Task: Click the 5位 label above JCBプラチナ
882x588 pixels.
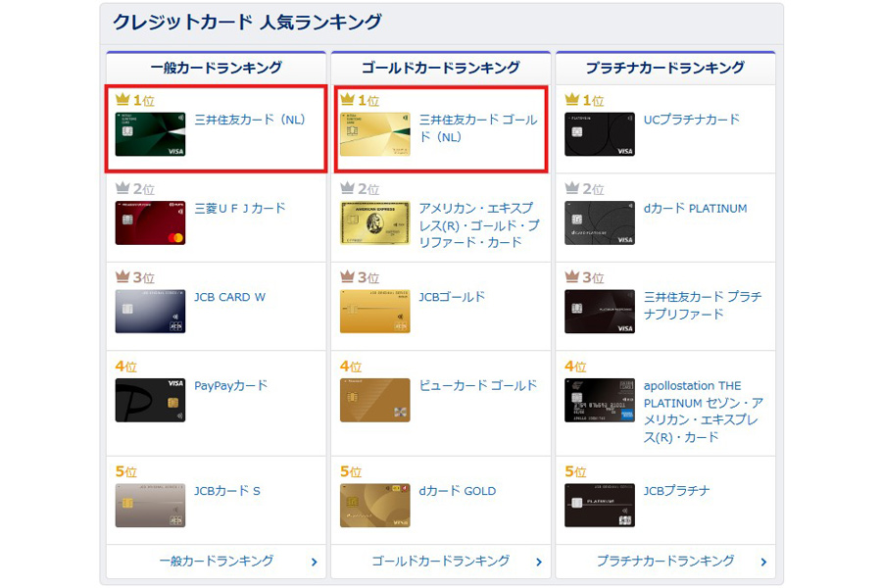Action: coord(575,472)
